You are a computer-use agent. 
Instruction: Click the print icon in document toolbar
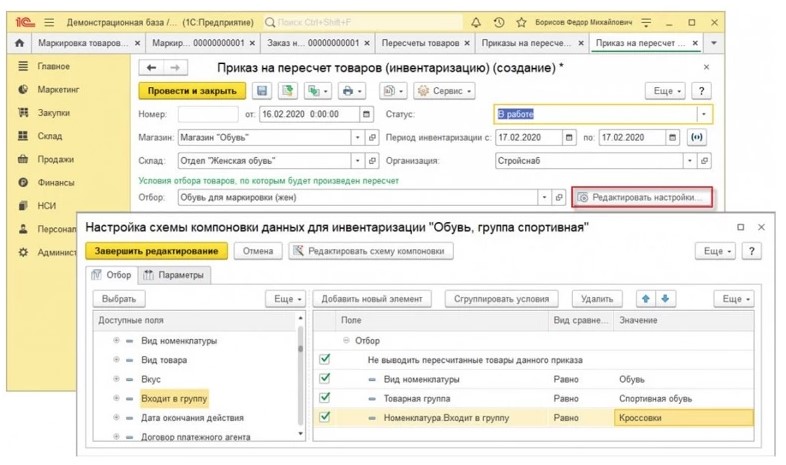pyautogui.click(x=350, y=91)
